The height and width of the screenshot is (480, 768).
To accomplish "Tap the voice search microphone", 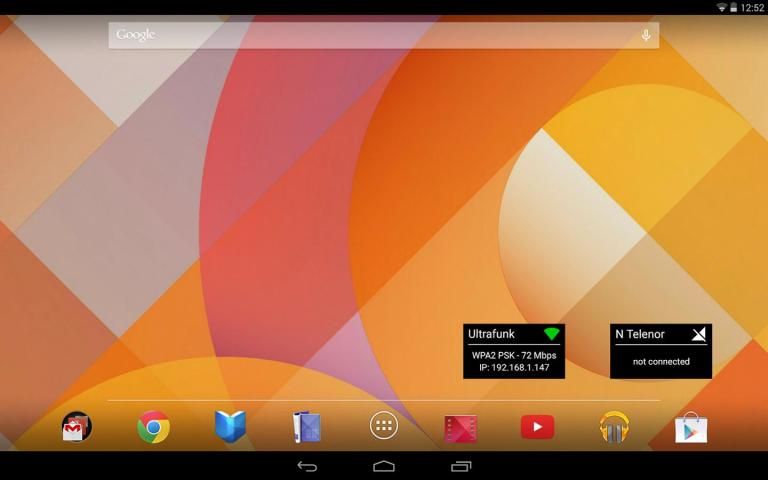I will [646, 35].
